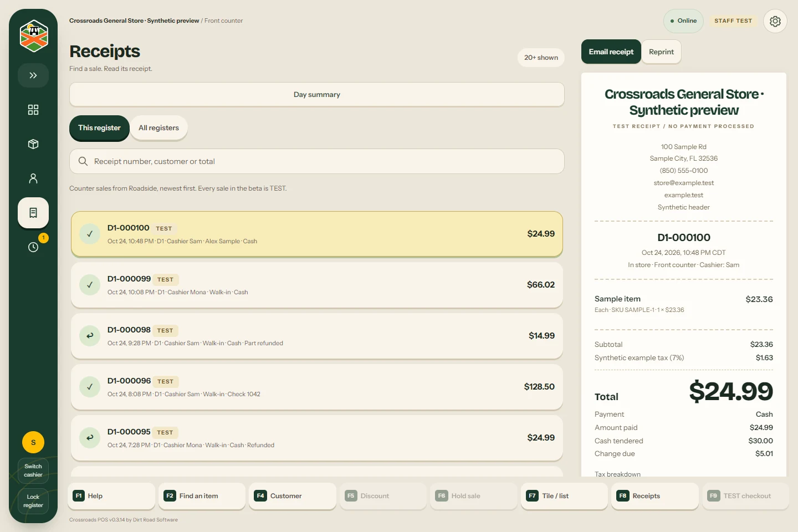Click Lock register button
This screenshot has height=532, width=798.
(x=33, y=501)
